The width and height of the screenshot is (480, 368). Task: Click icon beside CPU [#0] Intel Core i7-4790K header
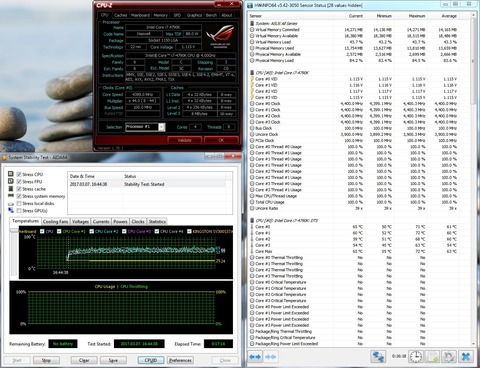pos(252,72)
